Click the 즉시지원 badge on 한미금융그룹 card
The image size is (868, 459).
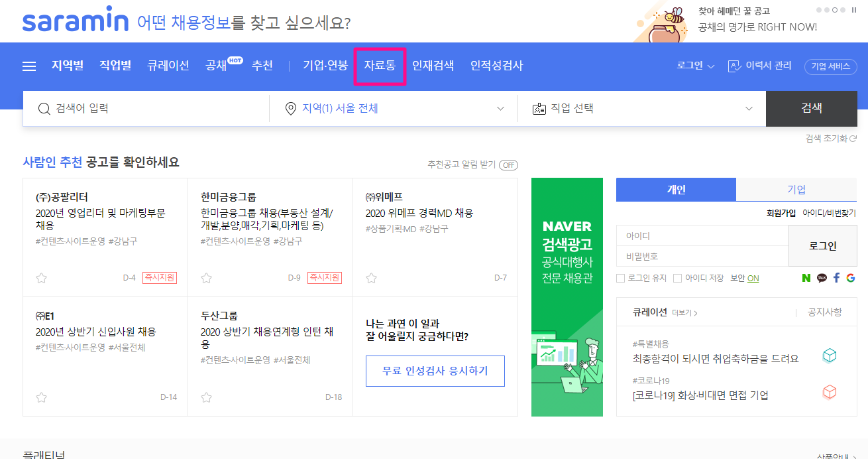[325, 277]
